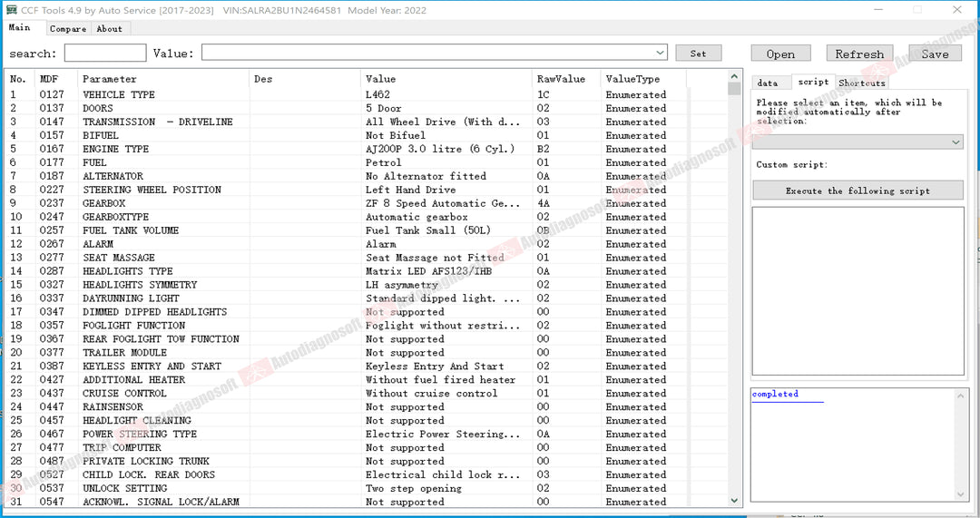Click the Petrol value cell
Viewport: 980px width, 518px height.
click(x=384, y=162)
